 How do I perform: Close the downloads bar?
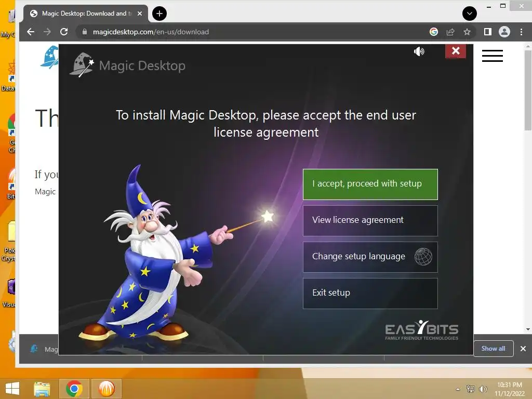click(x=523, y=349)
